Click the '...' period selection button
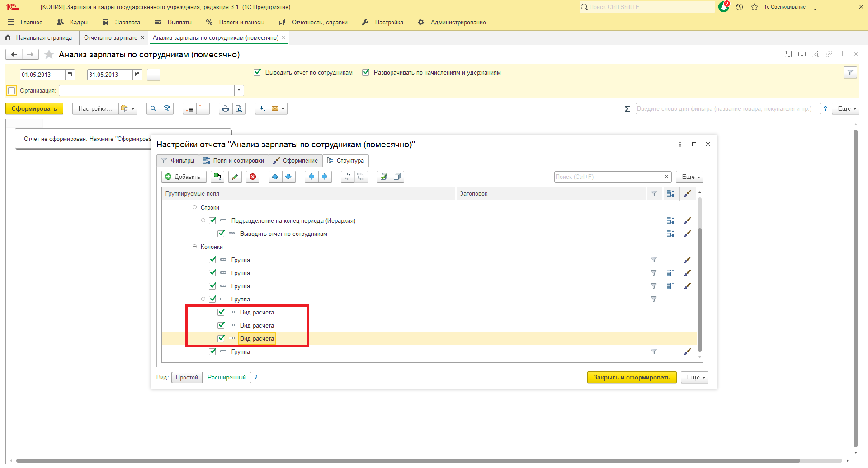 click(x=154, y=75)
